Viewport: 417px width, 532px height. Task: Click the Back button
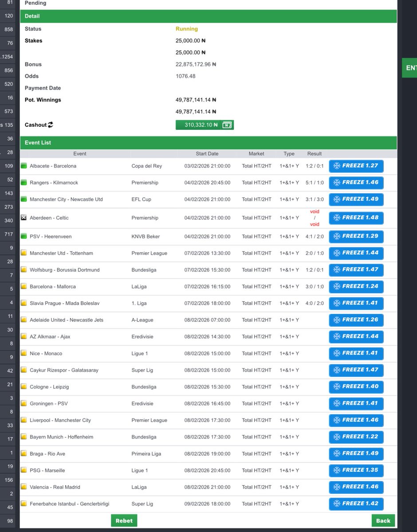point(383,520)
